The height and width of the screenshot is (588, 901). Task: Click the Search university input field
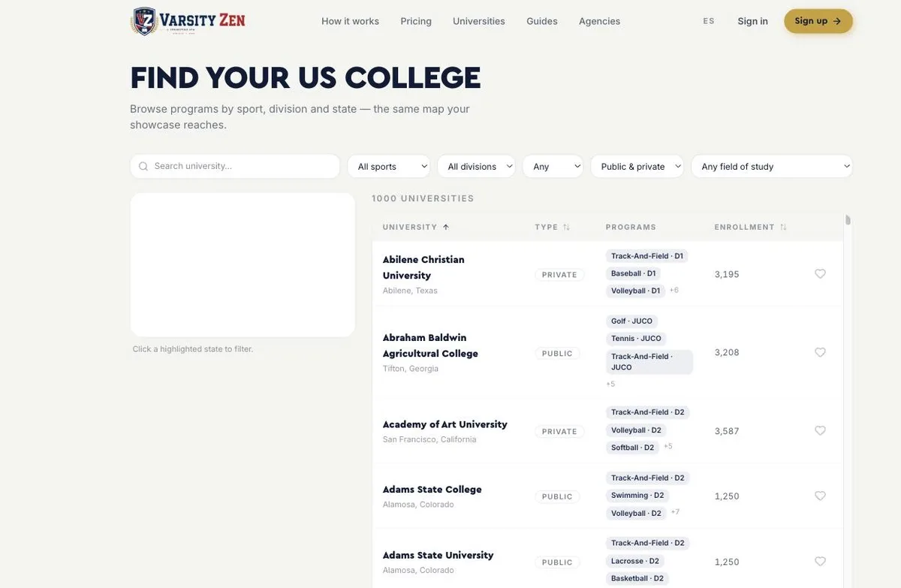(235, 167)
